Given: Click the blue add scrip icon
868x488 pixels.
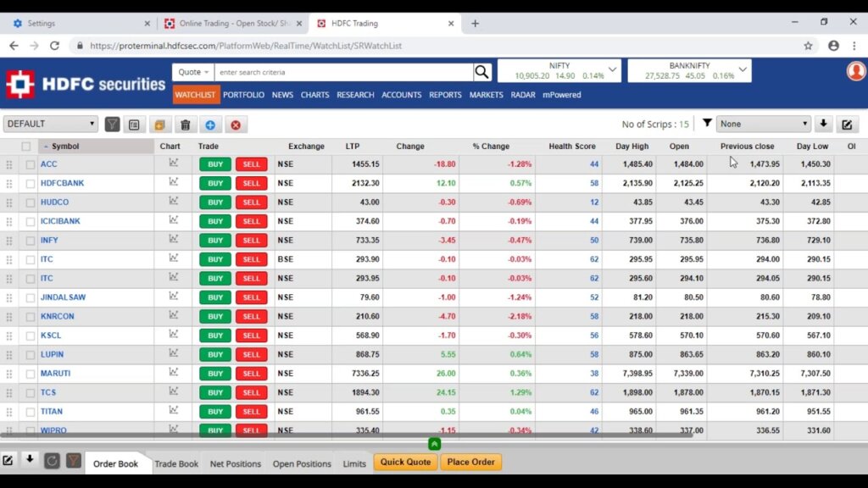Looking at the screenshot, I should [x=210, y=125].
